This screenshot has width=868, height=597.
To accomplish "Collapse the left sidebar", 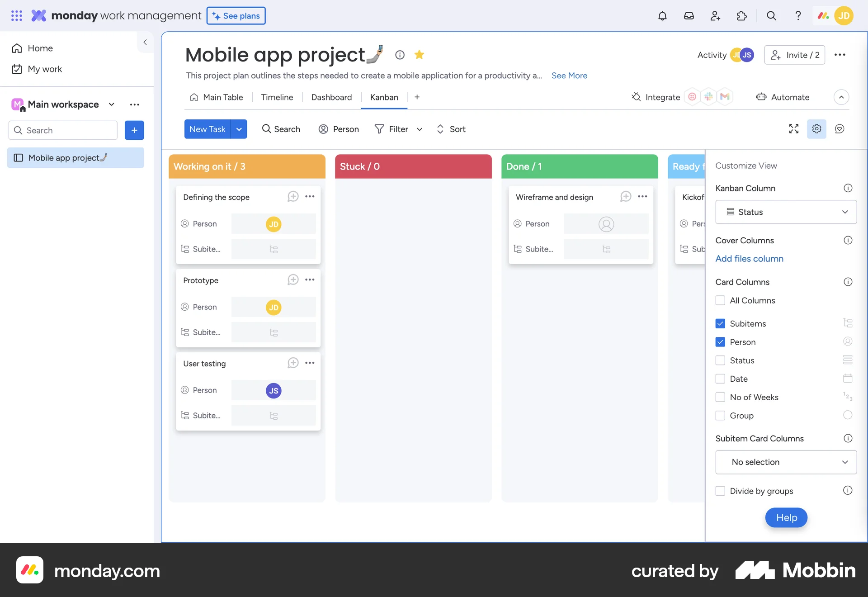I will point(145,42).
